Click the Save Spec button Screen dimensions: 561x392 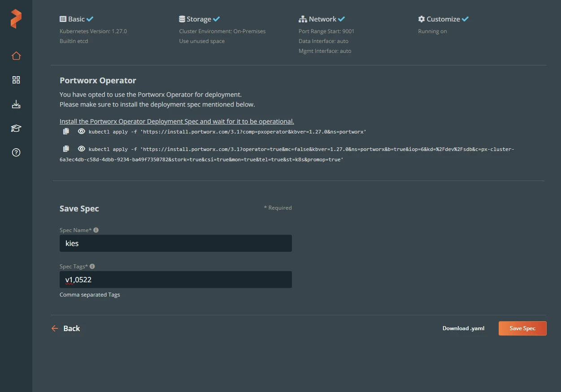click(522, 328)
